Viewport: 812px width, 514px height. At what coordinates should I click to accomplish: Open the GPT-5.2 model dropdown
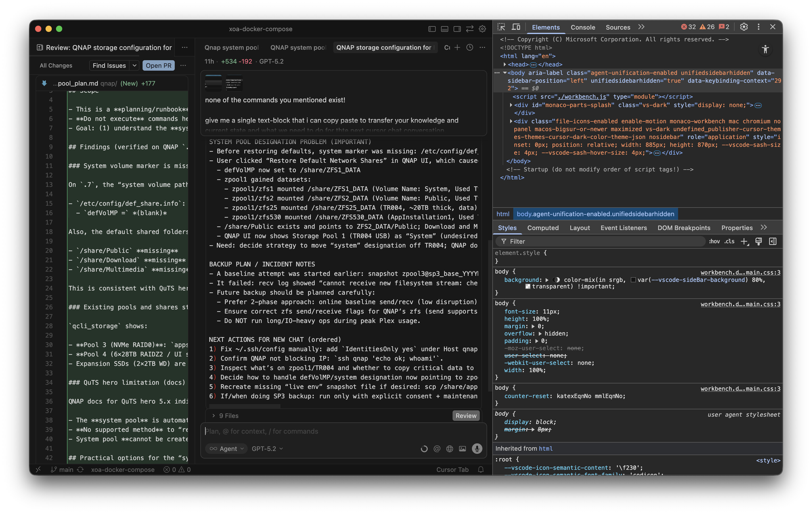(x=267, y=449)
